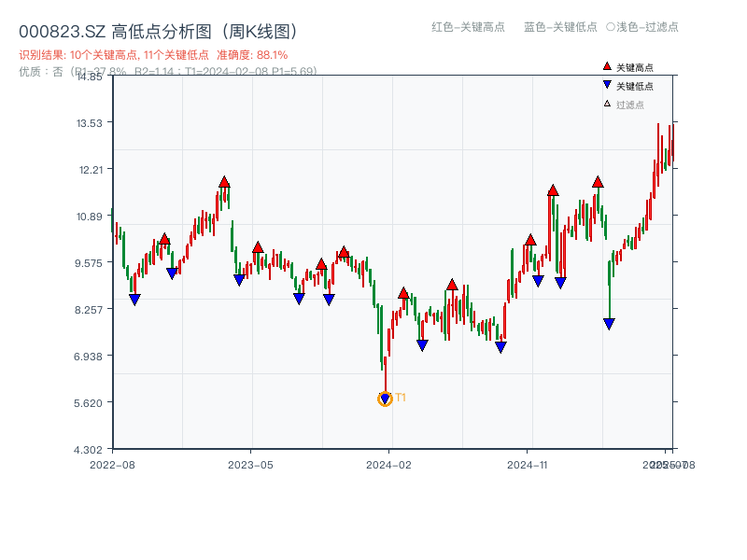Select the orange T1 circle marker

click(385, 399)
